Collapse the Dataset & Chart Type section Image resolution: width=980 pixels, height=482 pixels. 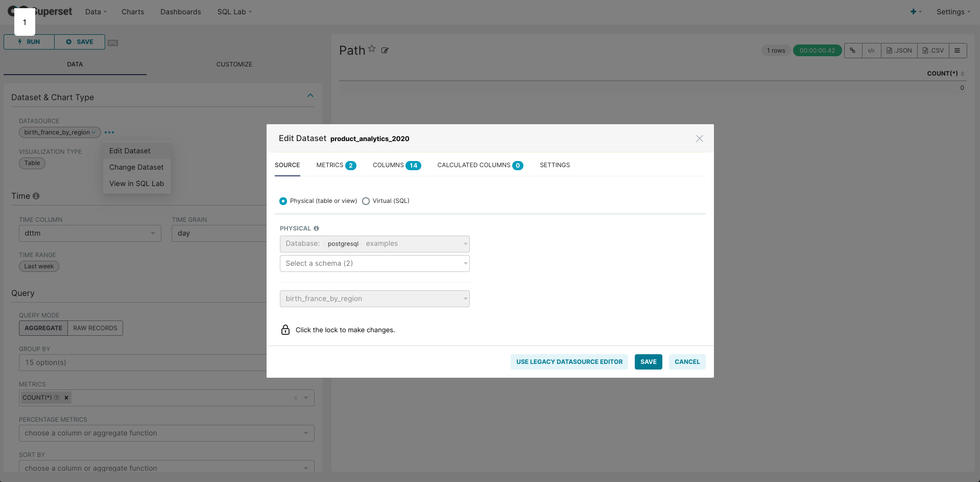[310, 96]
